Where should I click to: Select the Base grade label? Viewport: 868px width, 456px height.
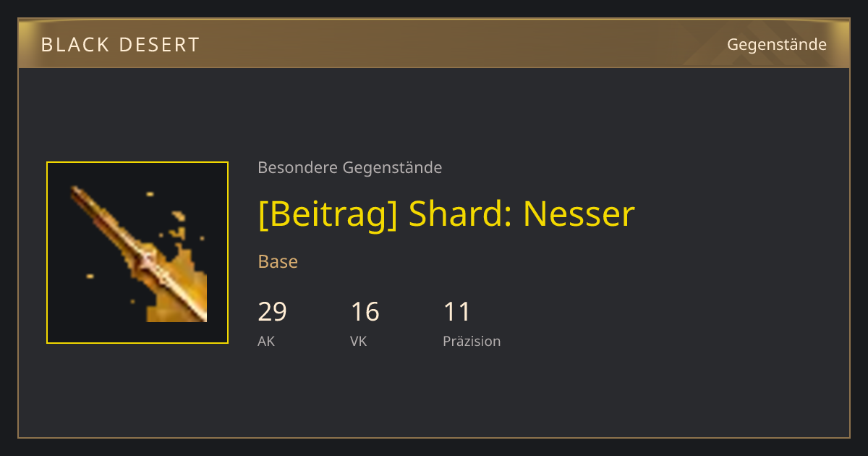[x=278, y=261]
